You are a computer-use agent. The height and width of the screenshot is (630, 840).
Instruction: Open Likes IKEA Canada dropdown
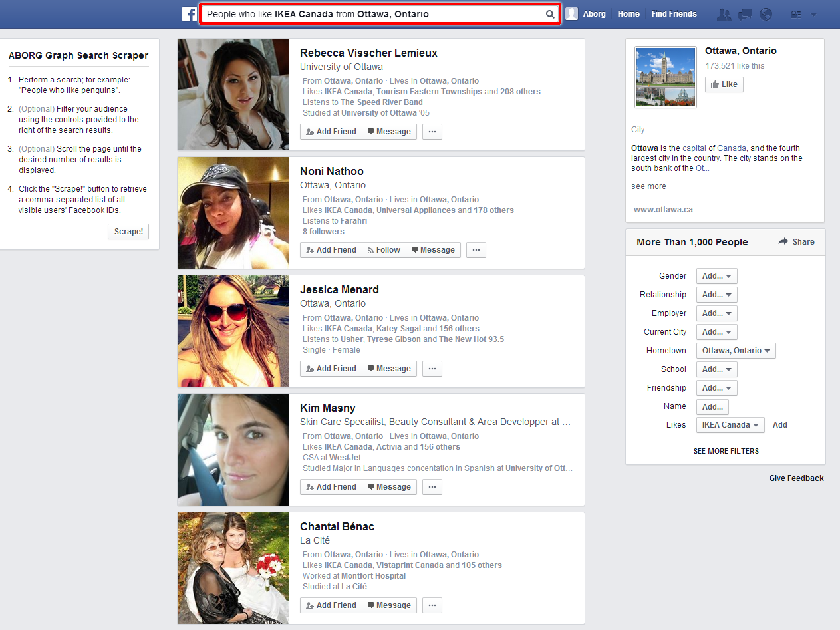730,425
